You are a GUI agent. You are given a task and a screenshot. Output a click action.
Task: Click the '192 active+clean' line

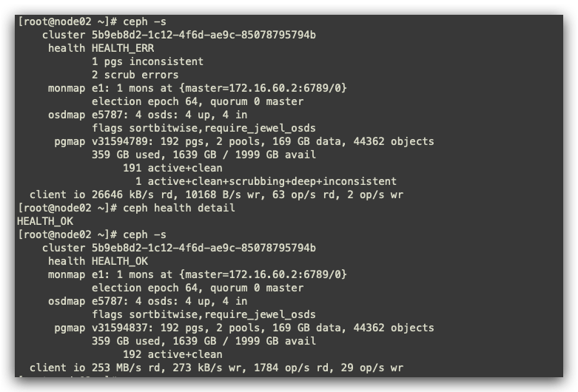[172, 354]
